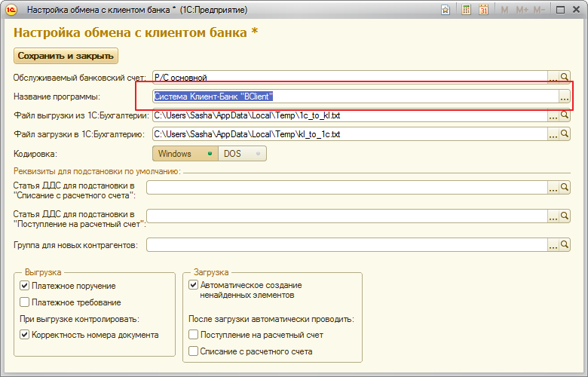Viewport: 588px width, 377px height.
Task: Open search for bank account field
Action: pyautogui.click(x=564, y=77)
